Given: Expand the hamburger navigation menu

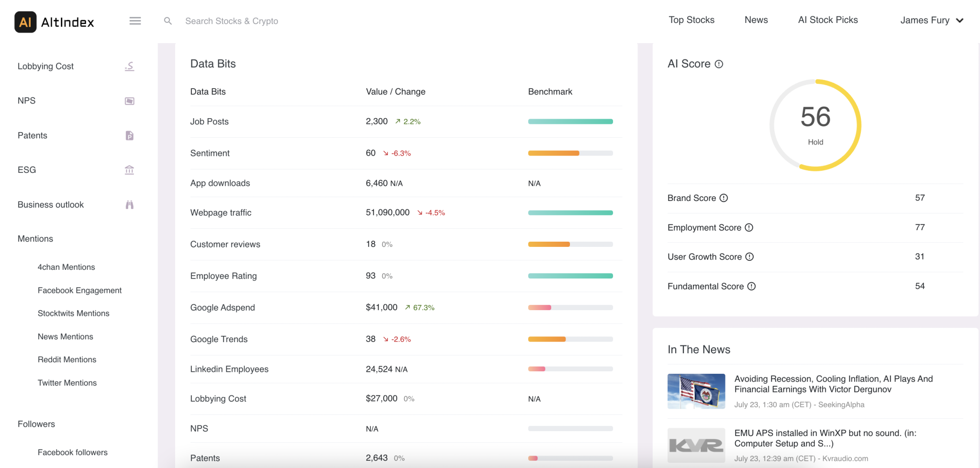Looking at the screenshot, I should (135, 21).
